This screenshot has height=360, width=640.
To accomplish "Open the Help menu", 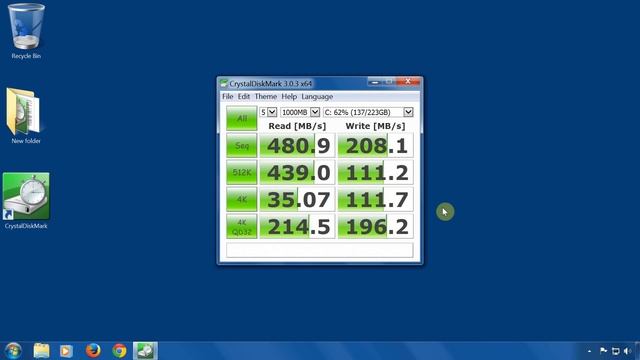I will tap(289, 97).
